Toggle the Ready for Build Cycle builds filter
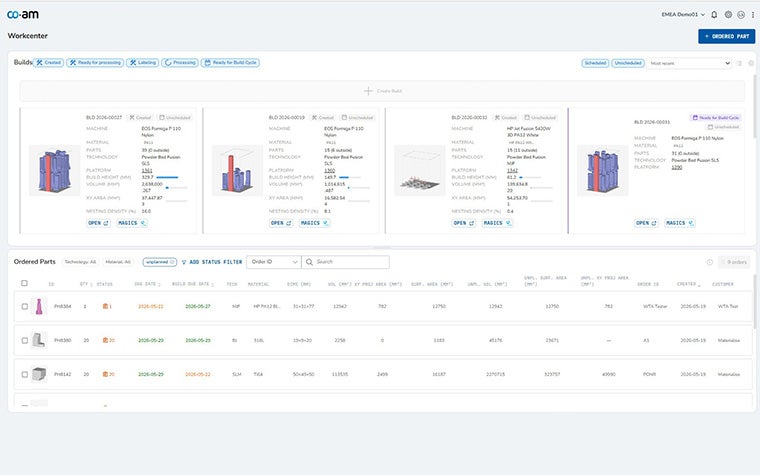The image size is (760, 475). (230, 63)
